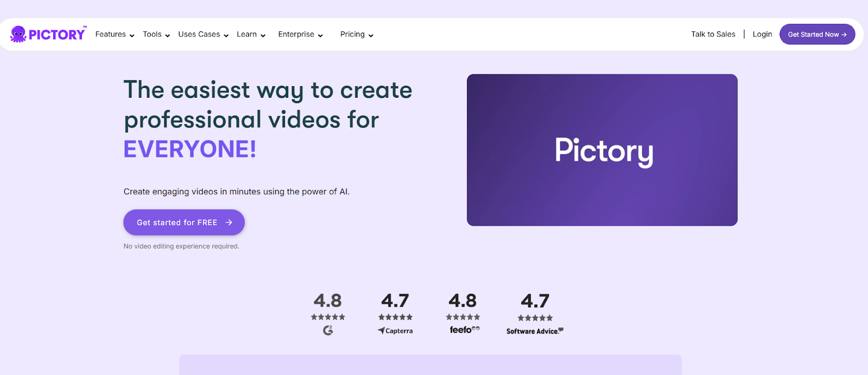Expand the Enterprise chevron

(321, 36)
